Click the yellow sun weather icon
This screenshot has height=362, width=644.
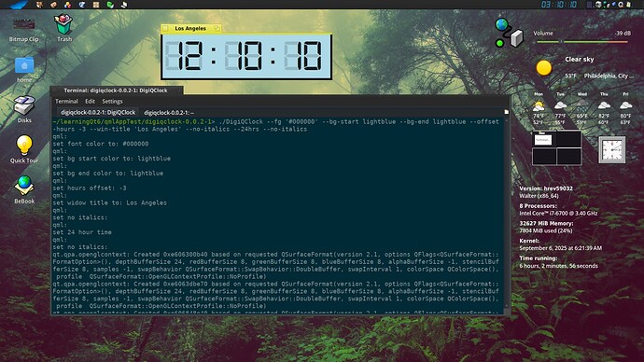click(544, 68)
